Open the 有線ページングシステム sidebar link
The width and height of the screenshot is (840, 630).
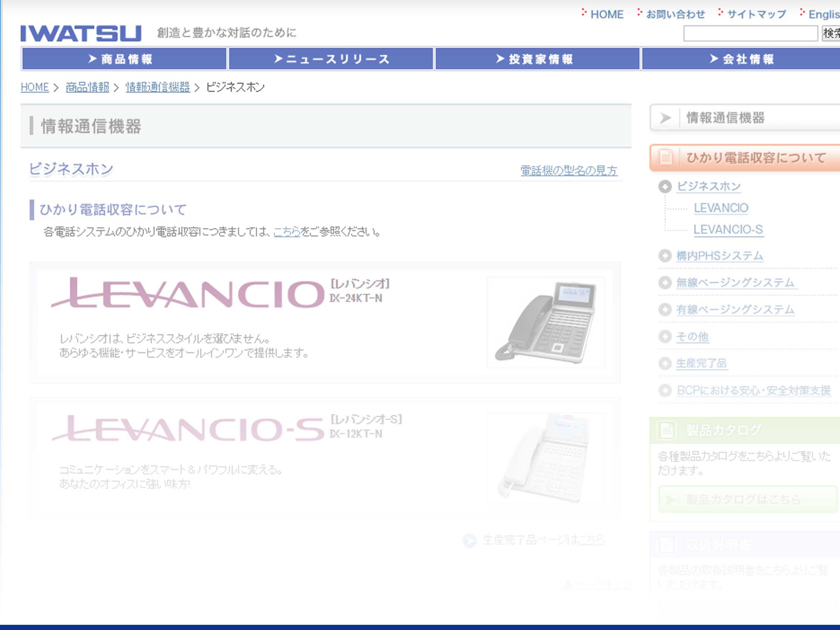pos(736,310)
